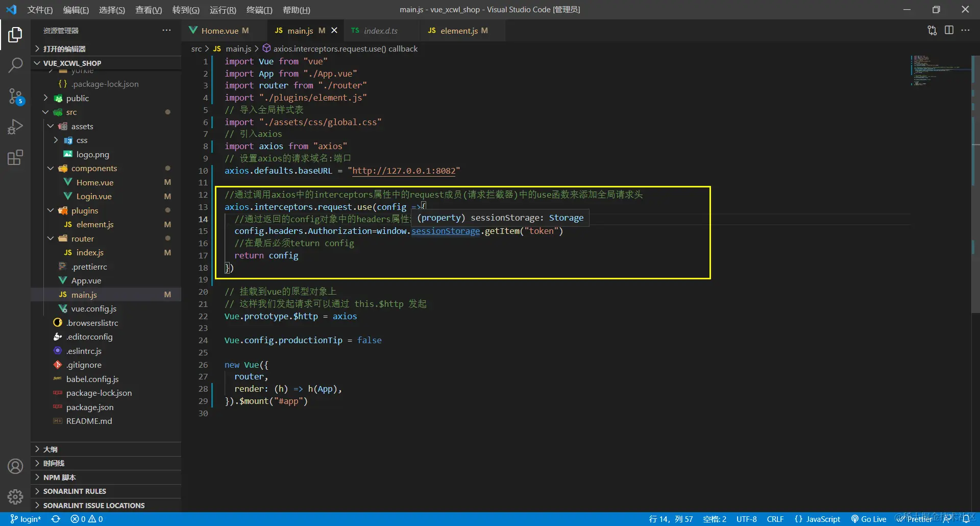Collapse the router folder
Viewport: 980px width, 526px height.
[82, 238]
